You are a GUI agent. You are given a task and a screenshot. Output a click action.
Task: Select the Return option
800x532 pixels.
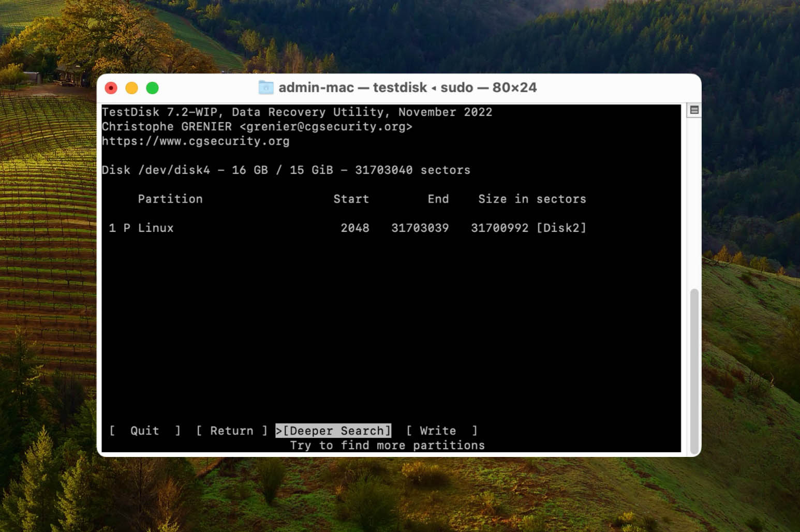tap(231, 431)
